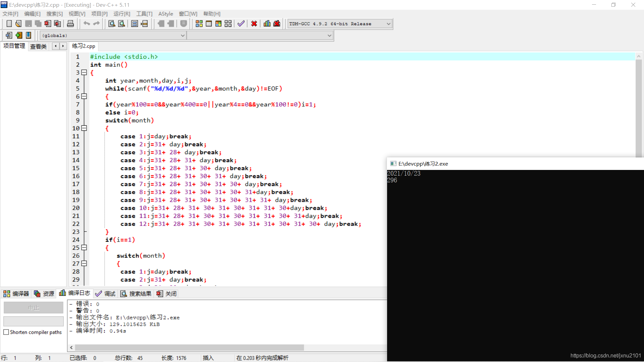Open the 工具[T] menu
The width and height of the screenshot is (644, 362).
pos(144,14)
